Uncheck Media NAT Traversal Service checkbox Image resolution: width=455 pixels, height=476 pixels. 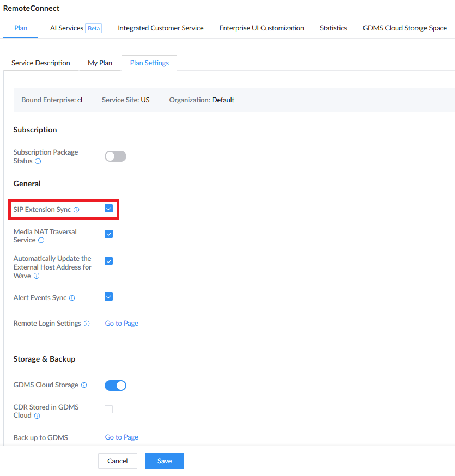(x=109, y=234)
